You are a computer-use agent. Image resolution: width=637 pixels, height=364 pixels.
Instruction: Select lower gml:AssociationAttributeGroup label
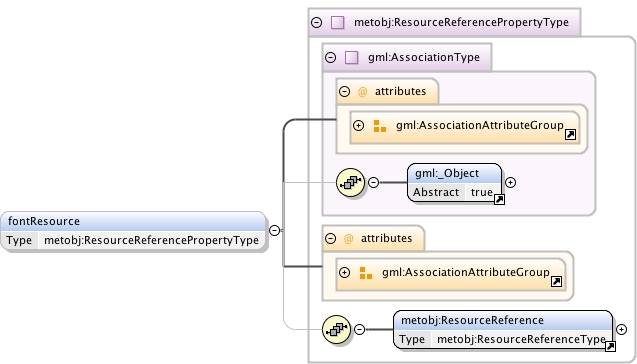[466, 272]
